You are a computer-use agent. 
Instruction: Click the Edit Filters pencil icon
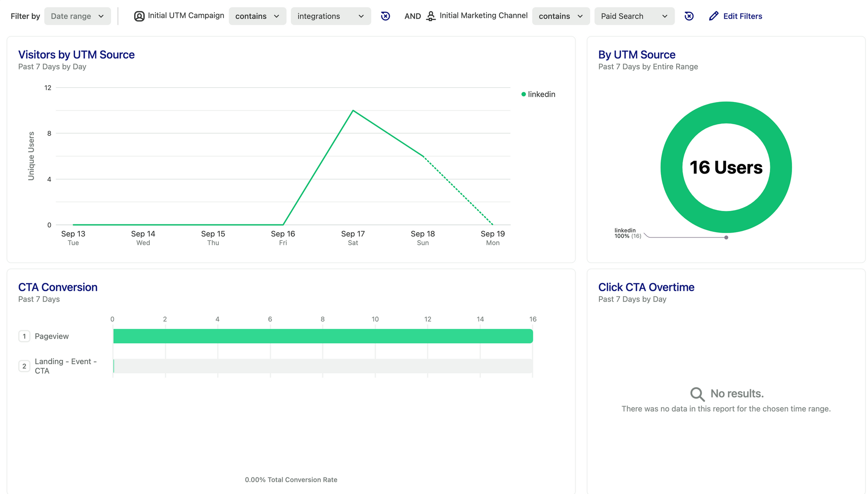tap(713, 16)
